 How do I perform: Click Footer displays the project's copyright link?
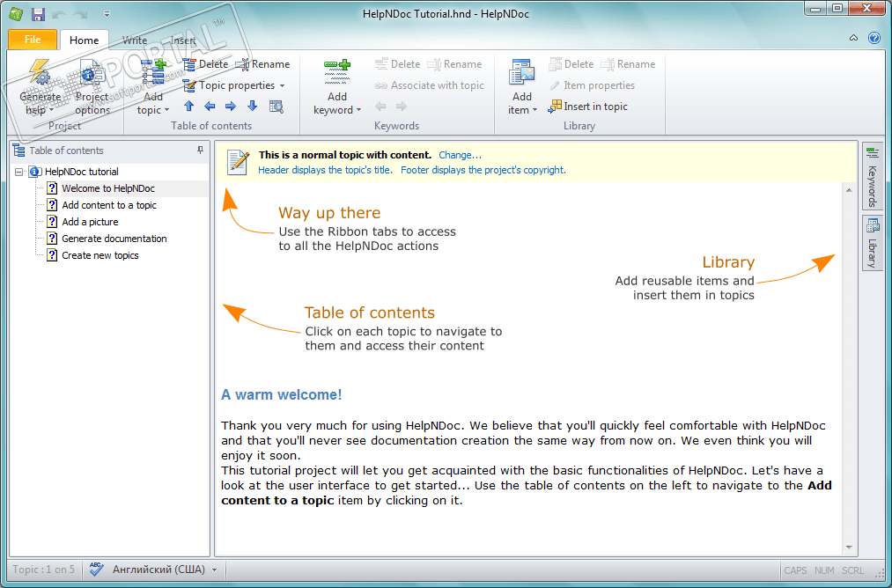click(483, 170)
